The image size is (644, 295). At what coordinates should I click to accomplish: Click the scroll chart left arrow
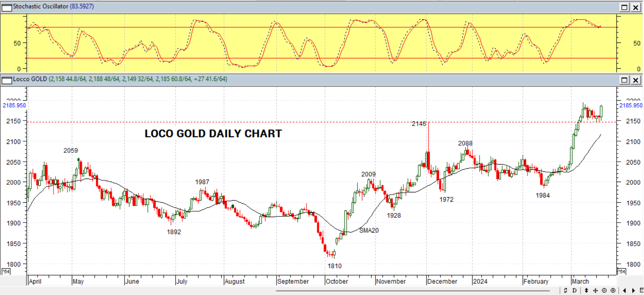tap(624, 291)
